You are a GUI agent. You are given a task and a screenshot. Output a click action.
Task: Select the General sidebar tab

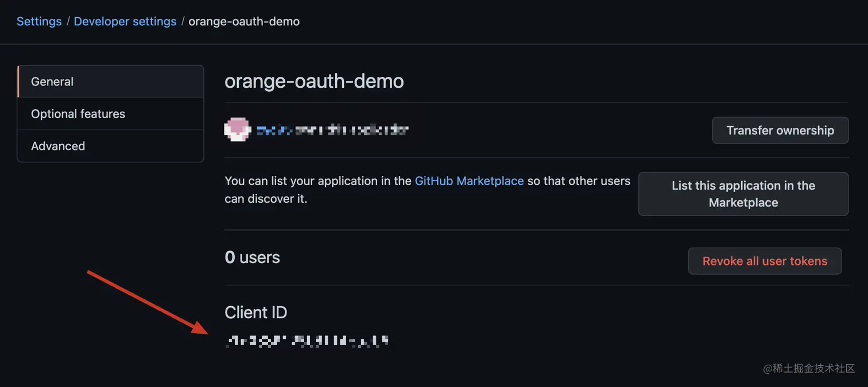pyautogui.click(x=52, y=81)
